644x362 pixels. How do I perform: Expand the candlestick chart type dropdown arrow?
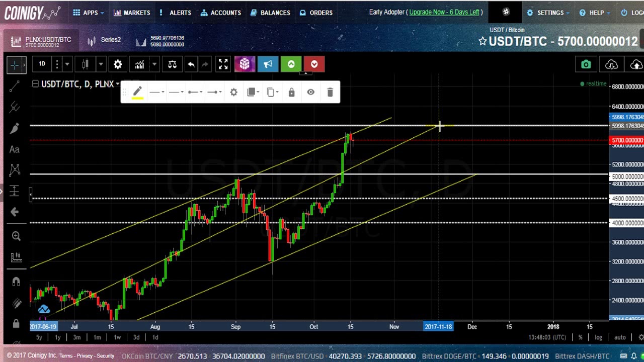point(101,64)
